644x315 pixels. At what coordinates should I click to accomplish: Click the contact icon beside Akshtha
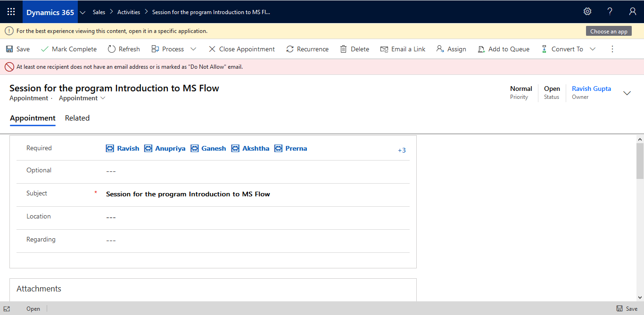(x=235, y=148)
